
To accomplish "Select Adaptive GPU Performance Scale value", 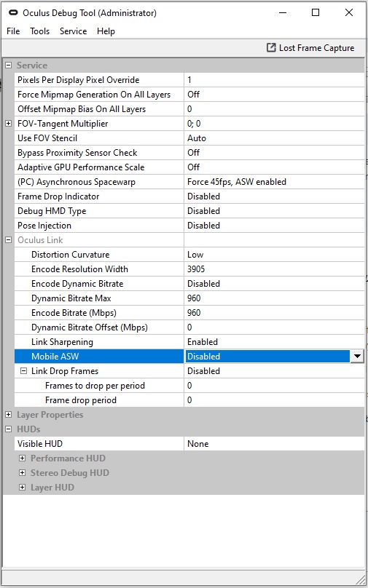I will point(274,167).
